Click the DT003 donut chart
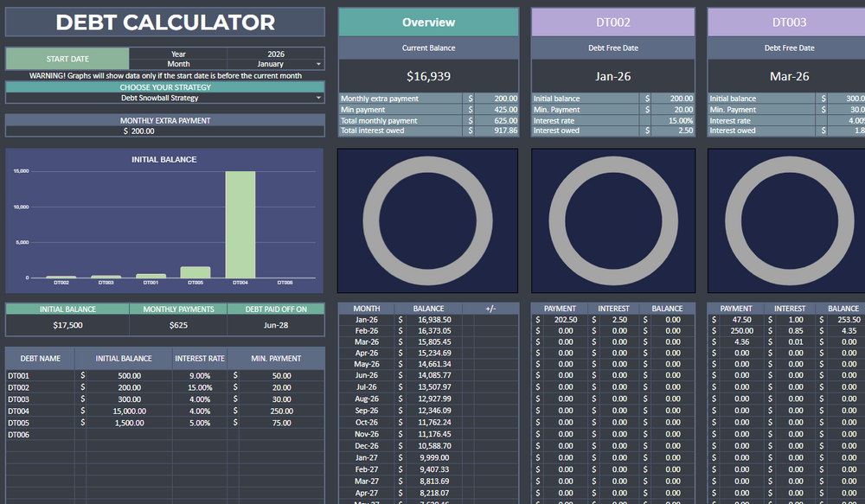This screenshot has height=504, width=865. pos(787,220)
